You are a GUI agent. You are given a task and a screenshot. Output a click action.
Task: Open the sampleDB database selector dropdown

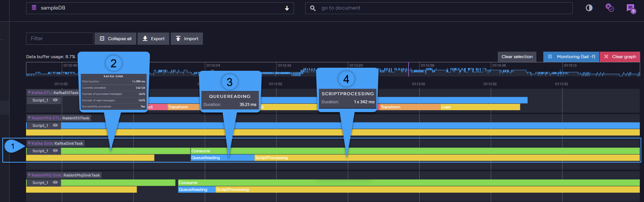(160, 8)
